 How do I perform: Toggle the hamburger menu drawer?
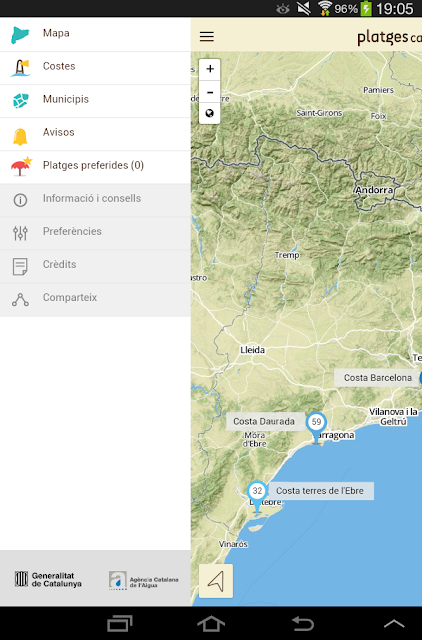(x=207, y=36)
